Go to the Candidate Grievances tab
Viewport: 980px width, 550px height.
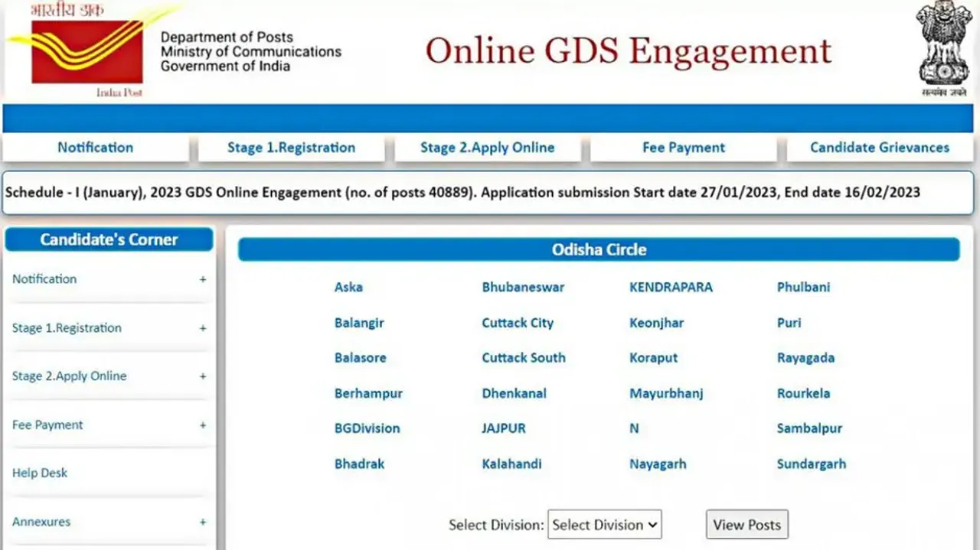point(879,148)
